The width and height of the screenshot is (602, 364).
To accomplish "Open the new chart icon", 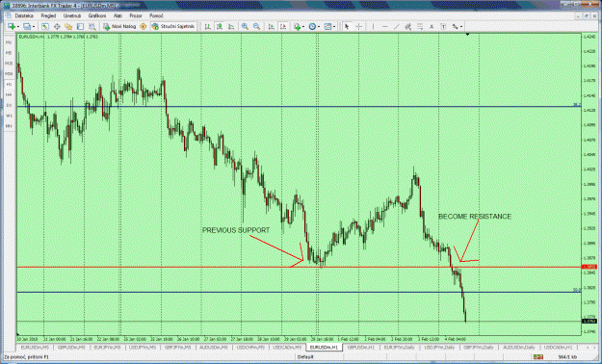I will pos(12,27).
